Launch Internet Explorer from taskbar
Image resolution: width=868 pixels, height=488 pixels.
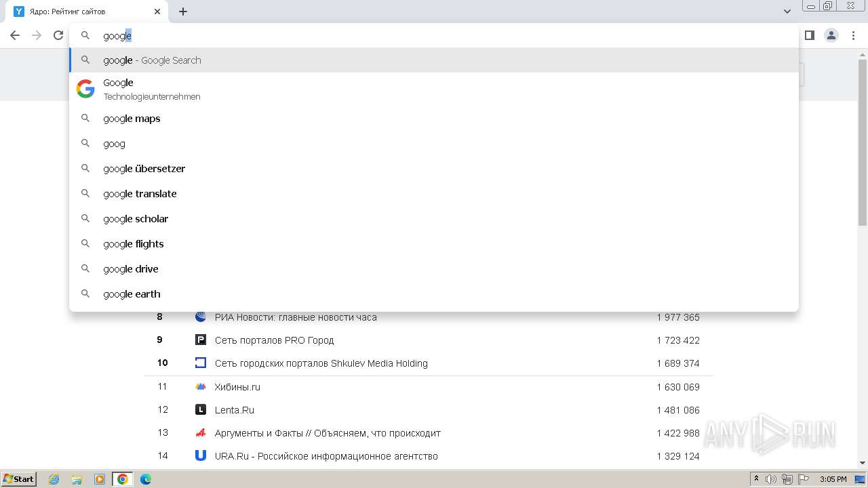pos(54,479)
